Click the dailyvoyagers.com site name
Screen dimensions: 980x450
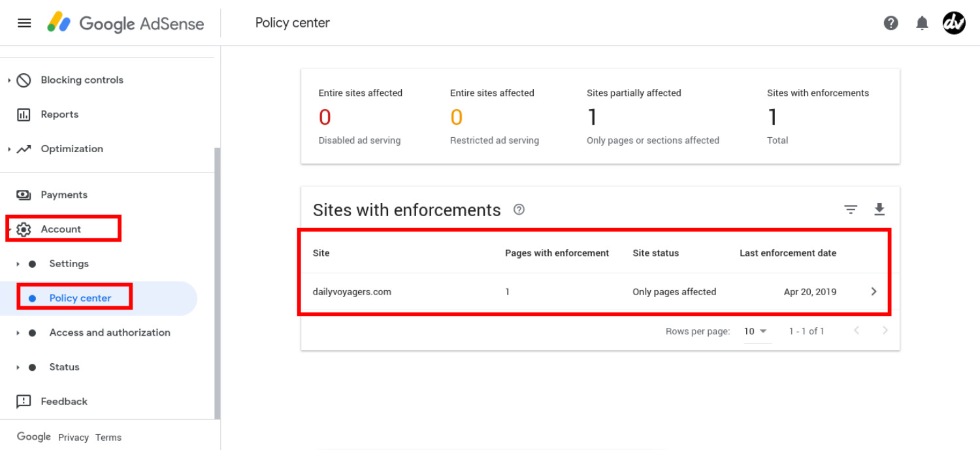coord(352,292)
